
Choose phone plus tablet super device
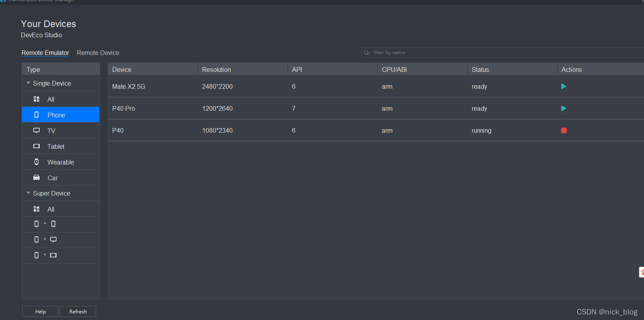click(x=61, y=256)
